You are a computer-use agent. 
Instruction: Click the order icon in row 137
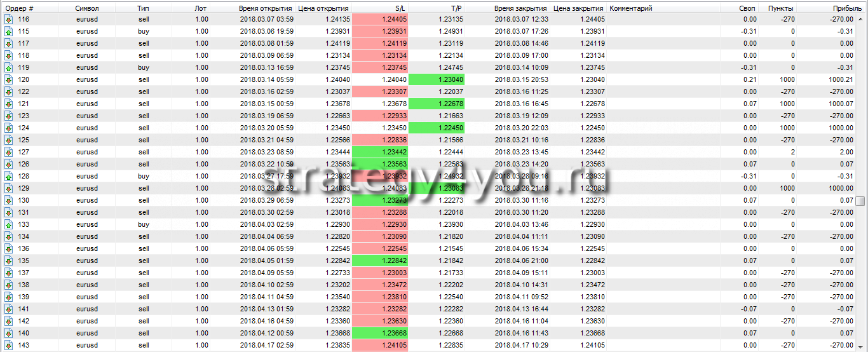coord(8,273)
